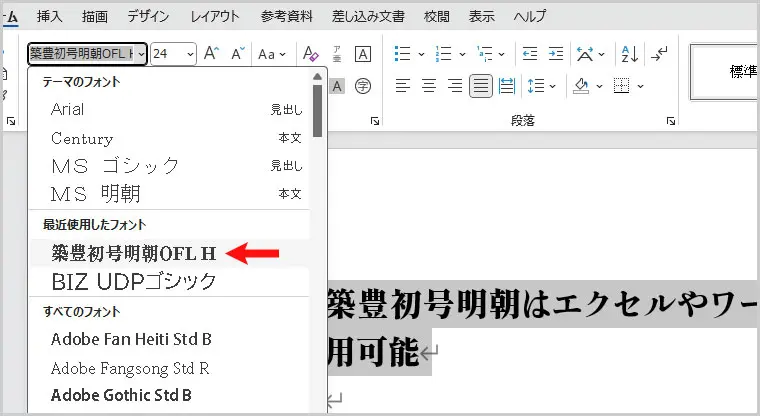Open the Aa change case dropdown
Screen dimensions: 760x416
(272, 54)
